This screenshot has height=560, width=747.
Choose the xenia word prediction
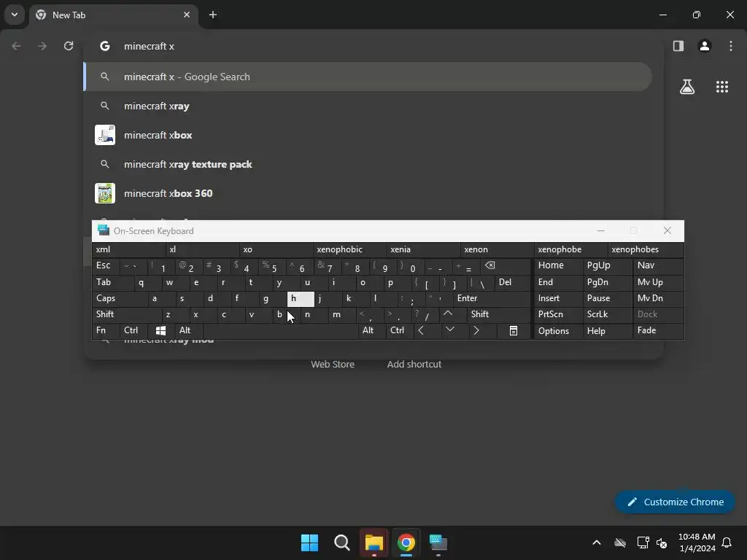[x=423, y=249]
